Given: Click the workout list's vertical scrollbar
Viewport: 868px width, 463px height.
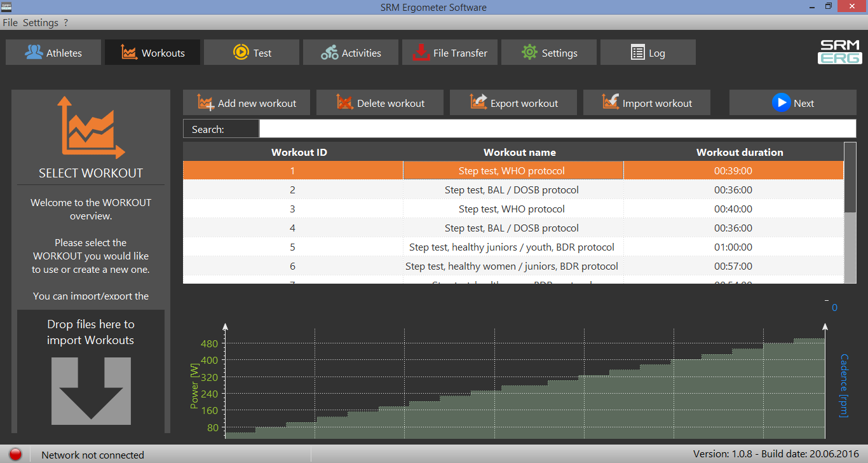Looking at the screenshot, I should point(850,213).
